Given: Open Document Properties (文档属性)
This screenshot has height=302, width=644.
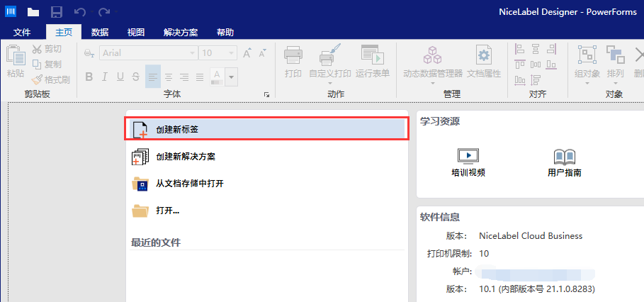Looking at the screenshot, I should [x=484, y=61].
